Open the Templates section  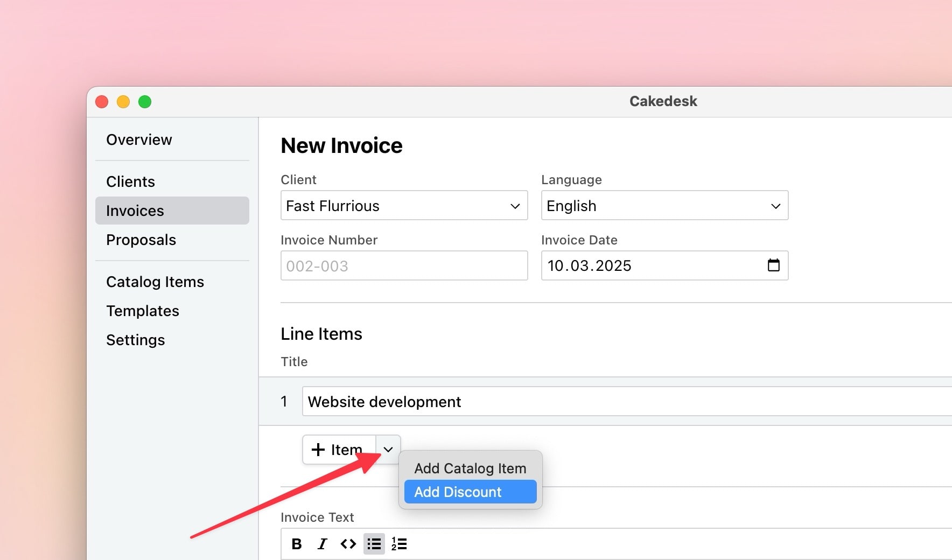143,311
